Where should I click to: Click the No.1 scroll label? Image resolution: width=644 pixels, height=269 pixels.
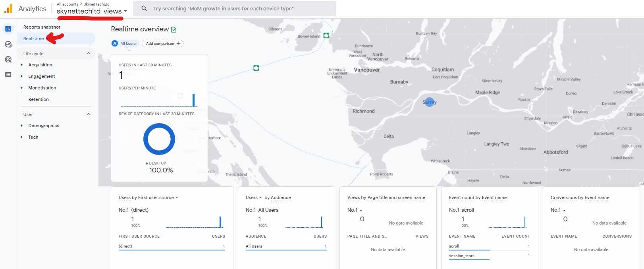click(x=461, y=210)
